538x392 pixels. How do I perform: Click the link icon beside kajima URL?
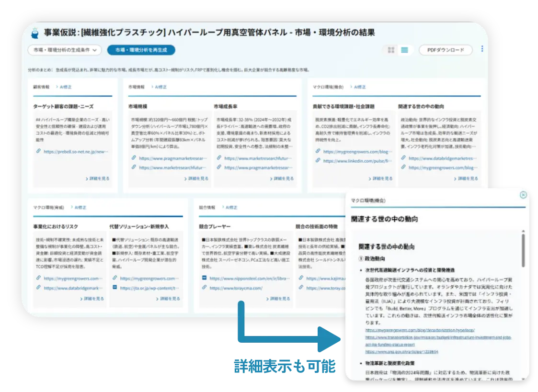click(301, 278)
